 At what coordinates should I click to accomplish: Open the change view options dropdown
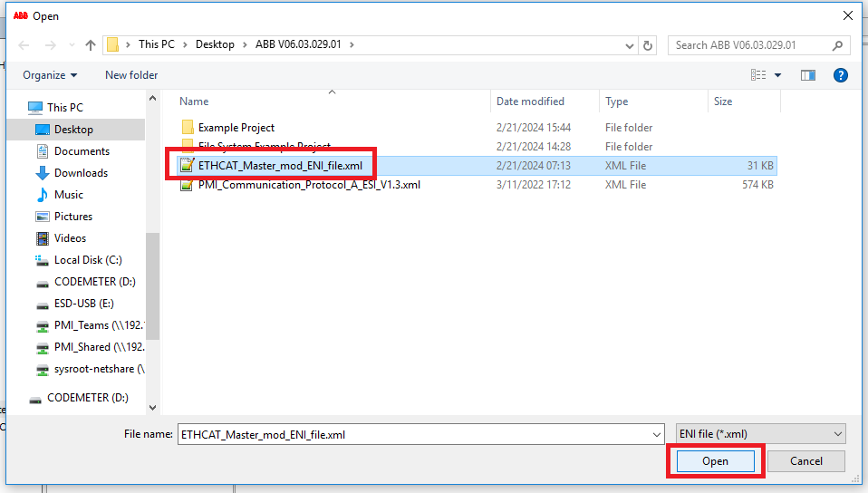(777, 75)
